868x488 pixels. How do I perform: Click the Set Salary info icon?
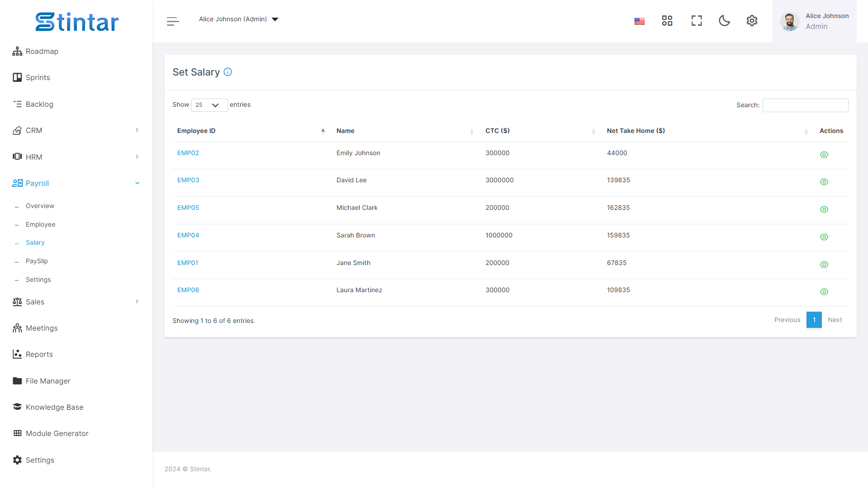pyautogui.click(x=228, y=72)
